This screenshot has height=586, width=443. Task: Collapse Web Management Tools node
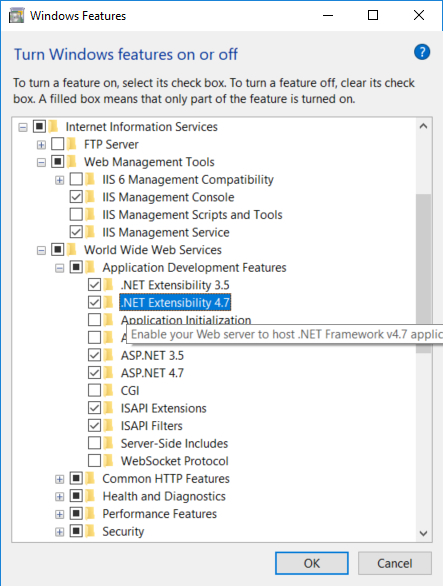coord(41,163)
